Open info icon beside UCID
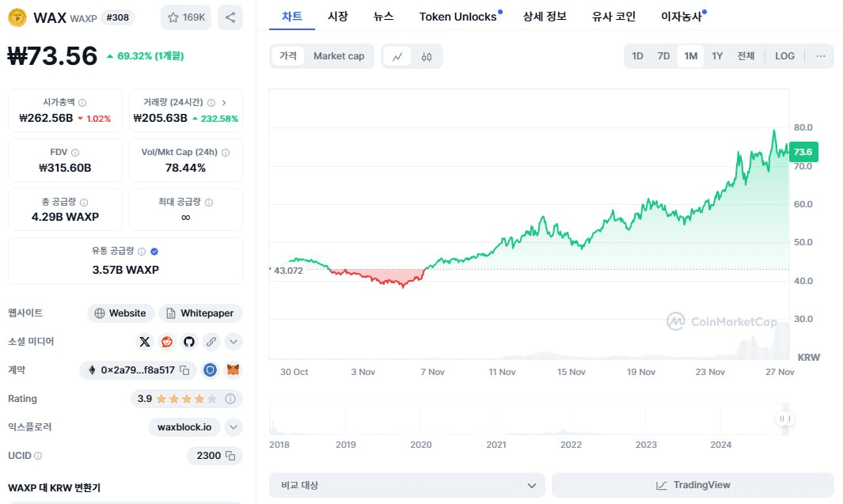Screen dimensions: 843x504 click(x=38, y=456)
